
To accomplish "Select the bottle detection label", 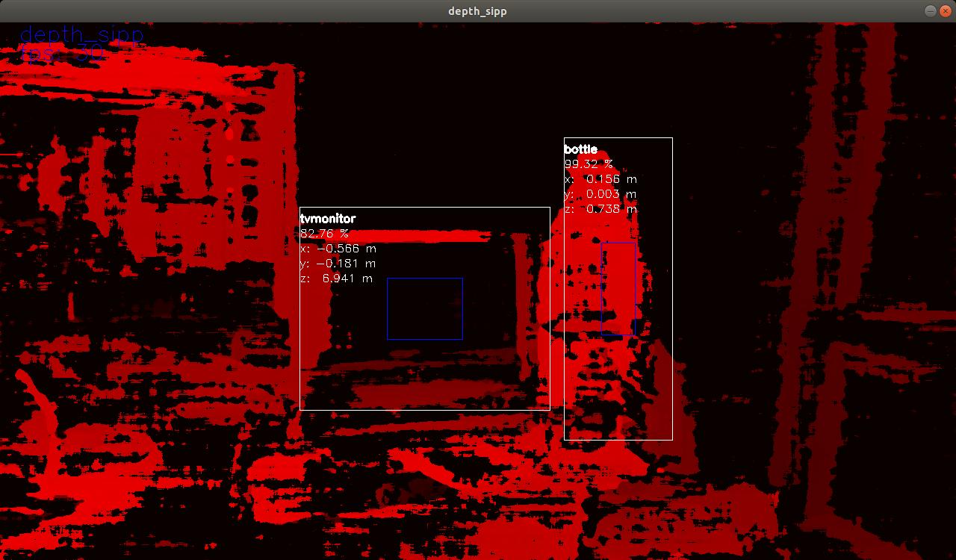I will (x=581, y=149).
